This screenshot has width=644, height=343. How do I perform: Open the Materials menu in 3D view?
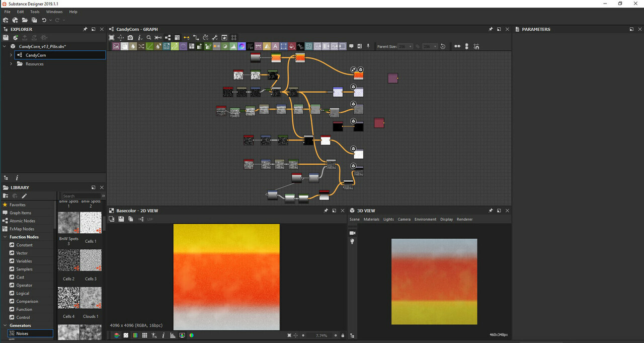point(371,219)
